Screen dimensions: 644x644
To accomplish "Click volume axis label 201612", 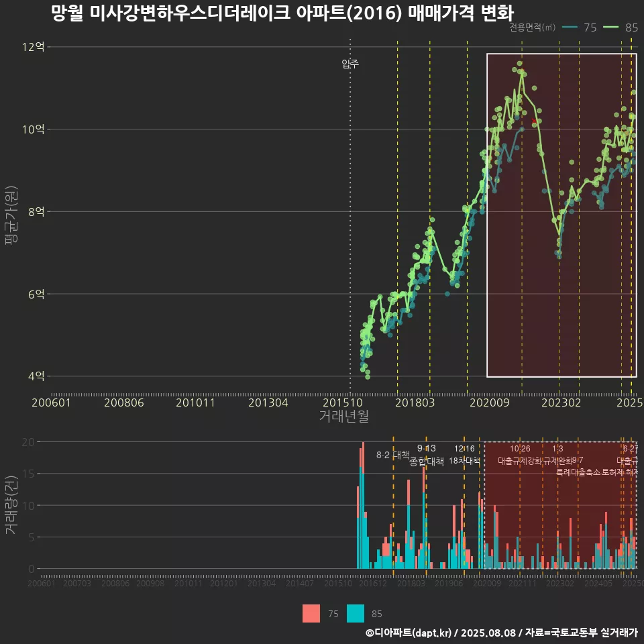I will (373, 583).
